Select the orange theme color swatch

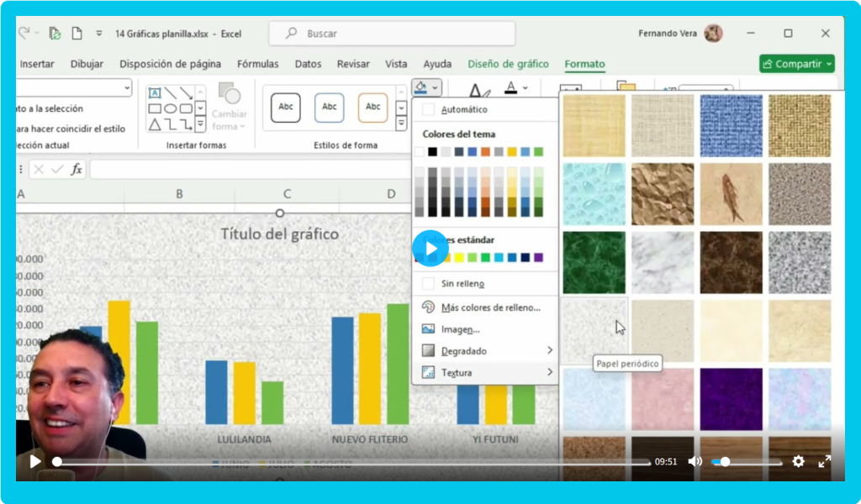tap(486, 152)
